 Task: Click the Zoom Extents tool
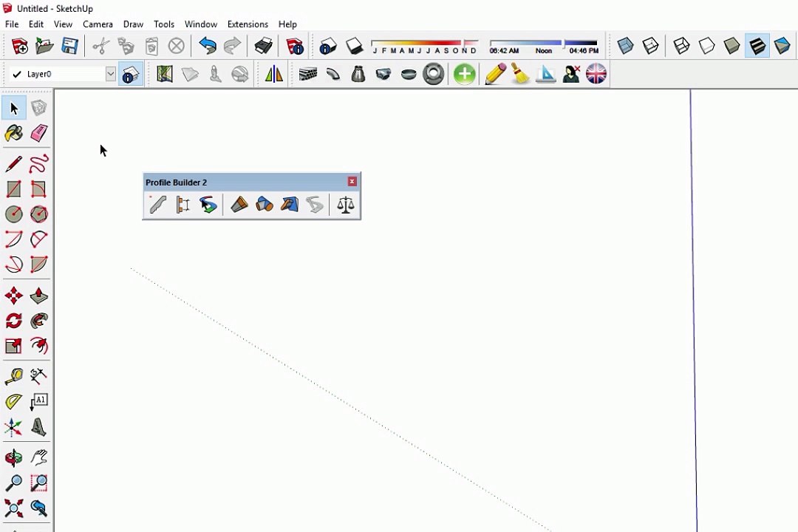point(14,508)
